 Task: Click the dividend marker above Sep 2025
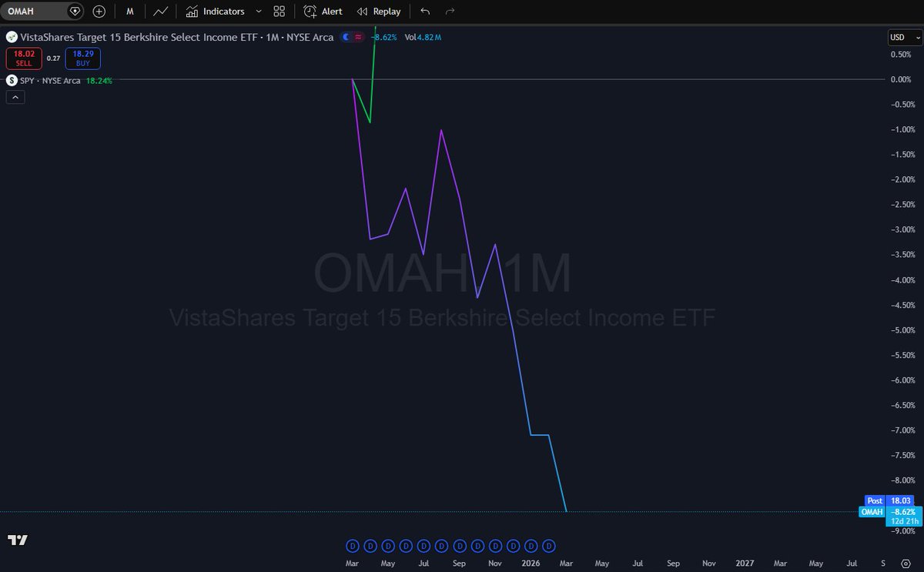point(460,546)
